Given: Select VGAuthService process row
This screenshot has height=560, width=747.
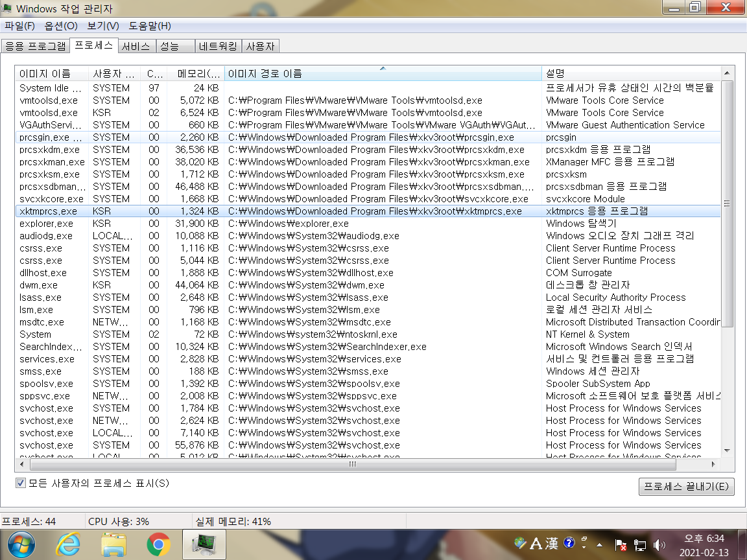Looking at the screenshot, I should 368,125.
